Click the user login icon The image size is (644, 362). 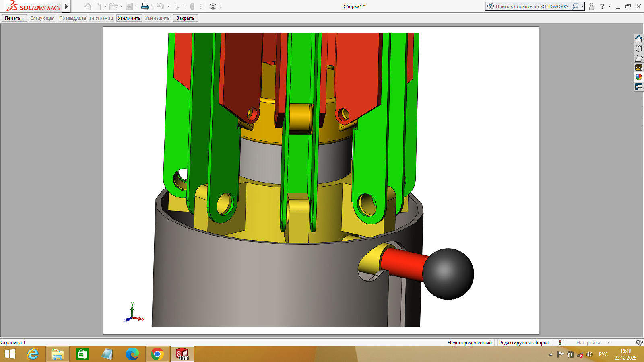592,6
